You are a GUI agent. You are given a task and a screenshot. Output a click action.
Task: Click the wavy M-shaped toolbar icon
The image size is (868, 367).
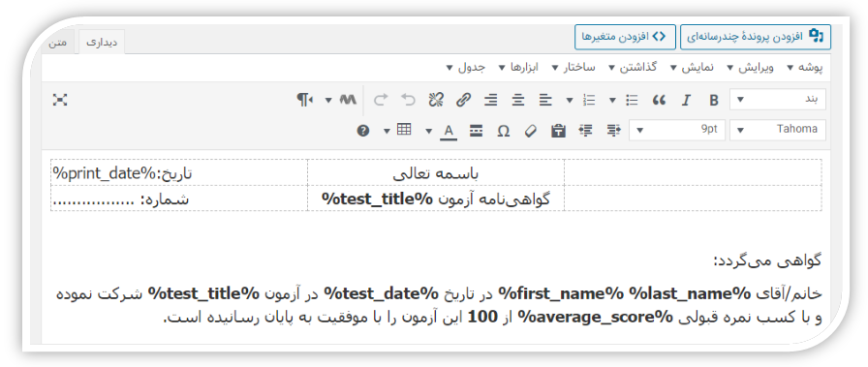pyautogui.click(x=347, y=100)
